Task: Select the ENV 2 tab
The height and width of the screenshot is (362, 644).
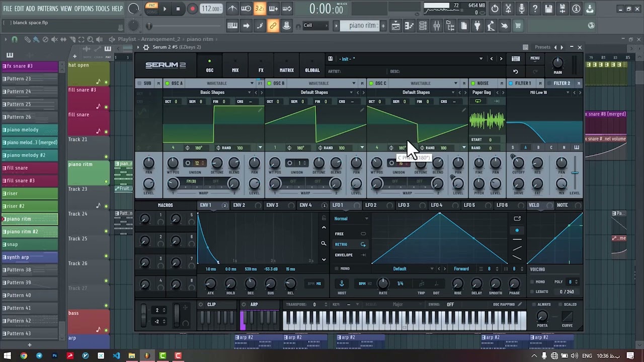Action: (x=239, y=205)
